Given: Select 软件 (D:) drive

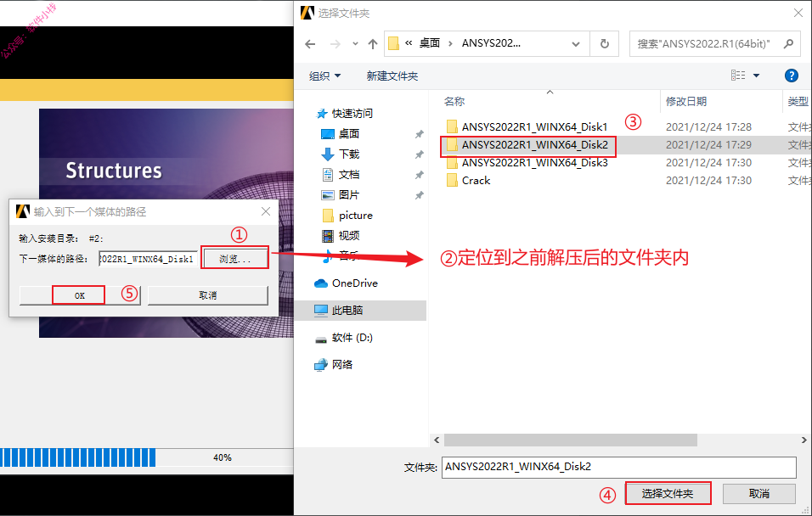Looking at the screenshot, I should 352,338.
